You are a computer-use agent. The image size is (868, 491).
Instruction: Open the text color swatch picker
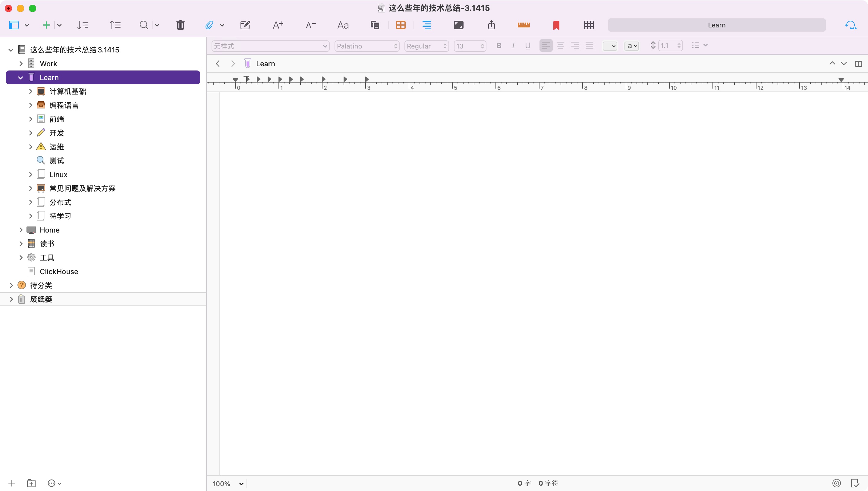tap(610, 46)
